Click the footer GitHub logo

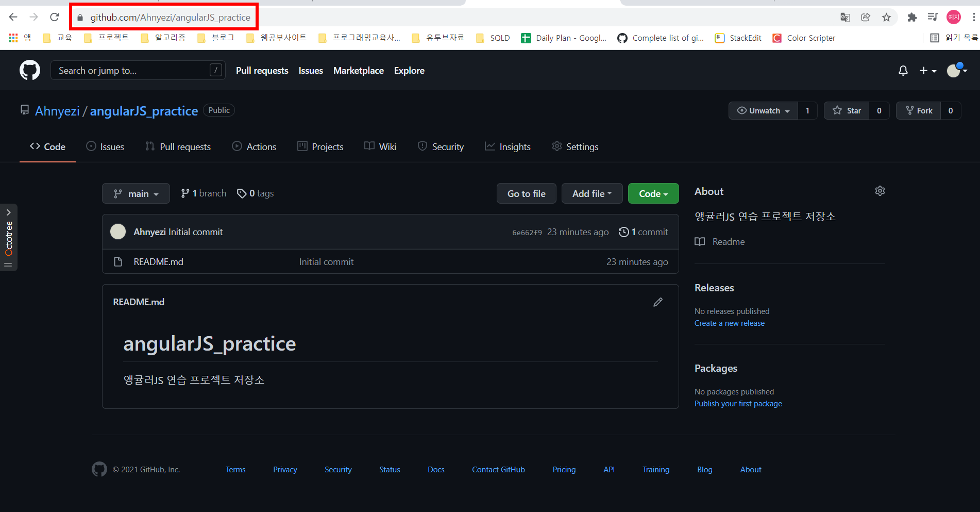(99, 469)
